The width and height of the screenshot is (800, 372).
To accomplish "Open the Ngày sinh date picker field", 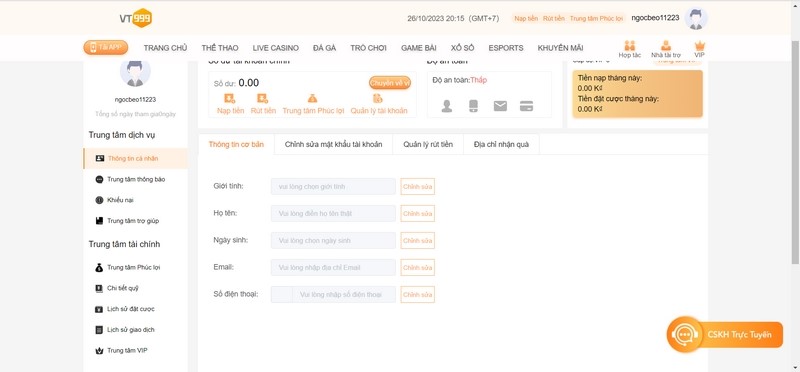I will tap(333, 240).
